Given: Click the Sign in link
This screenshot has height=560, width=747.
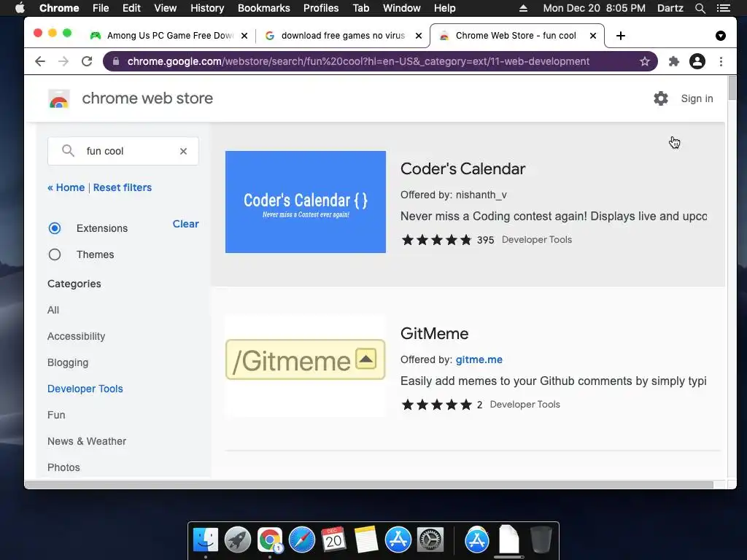Looking at the screenshot, I should (x=697, y=98).
